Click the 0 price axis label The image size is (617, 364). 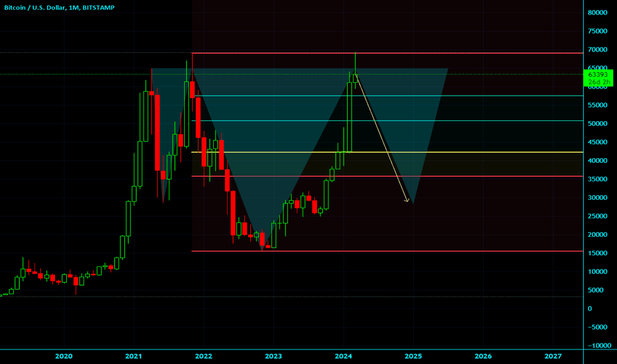[x=589, y=308]
